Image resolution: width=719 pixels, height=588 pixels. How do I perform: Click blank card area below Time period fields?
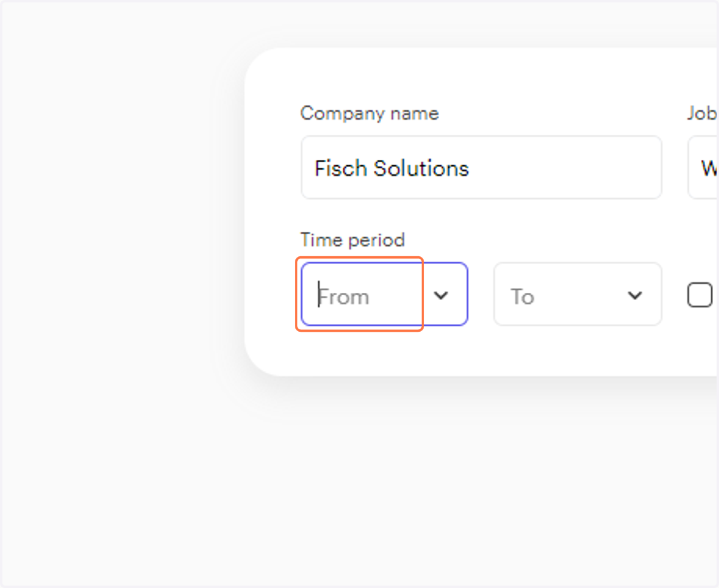(x=479, y=351)
